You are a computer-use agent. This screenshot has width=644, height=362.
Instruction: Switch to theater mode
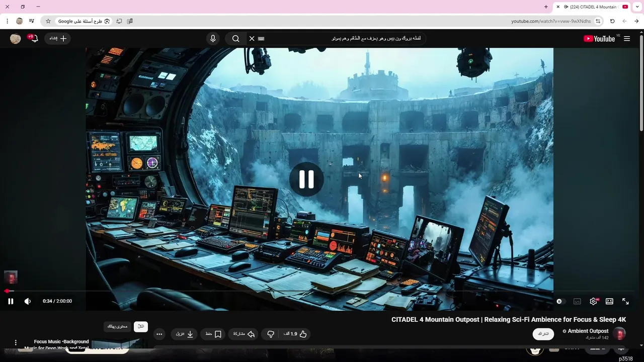click(609, 301)
